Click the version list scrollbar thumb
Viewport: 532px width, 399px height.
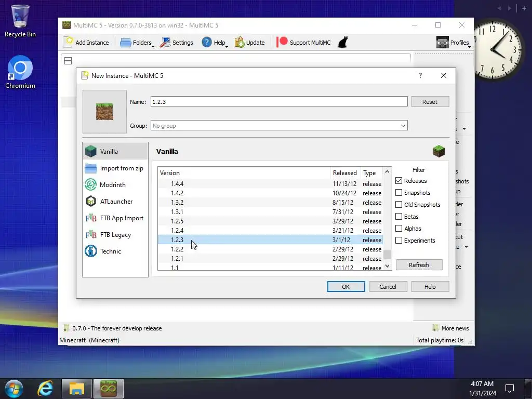[x=387, y=254]
